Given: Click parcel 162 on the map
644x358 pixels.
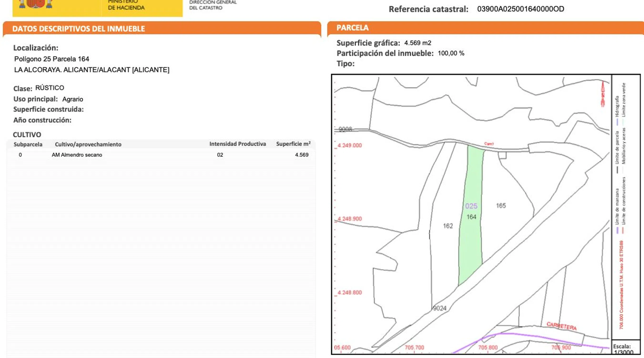Looking at the screenshot, I should coord(448,226).
